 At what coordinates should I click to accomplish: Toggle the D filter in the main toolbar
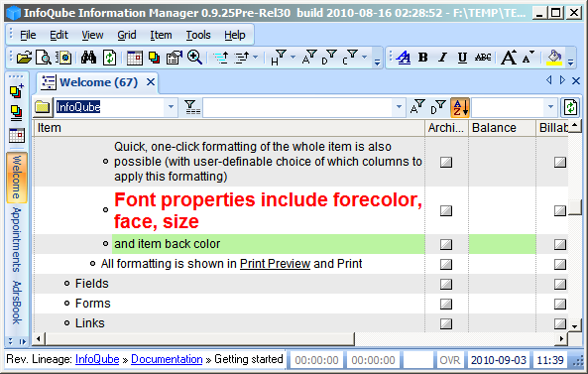coord(329,58)
